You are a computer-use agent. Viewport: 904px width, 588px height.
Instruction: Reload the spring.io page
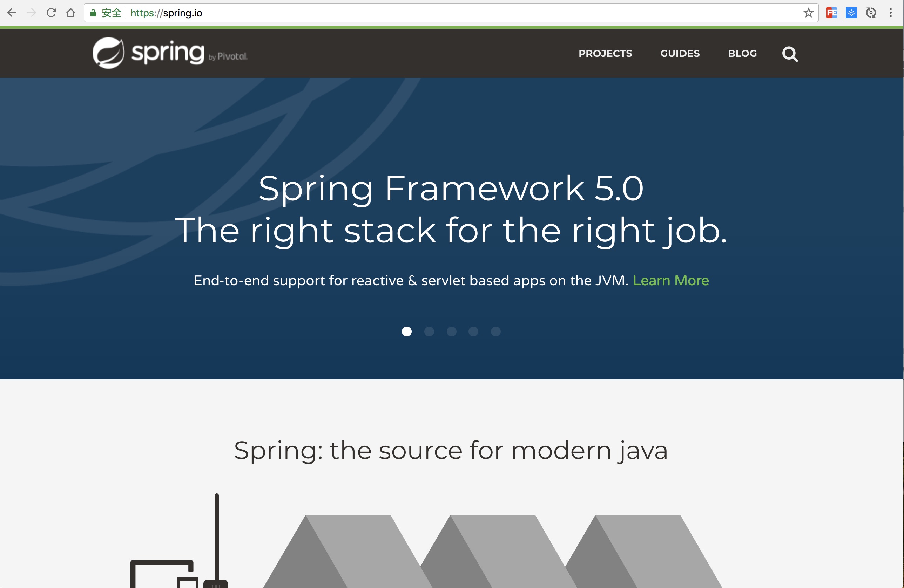coord(51,13)
